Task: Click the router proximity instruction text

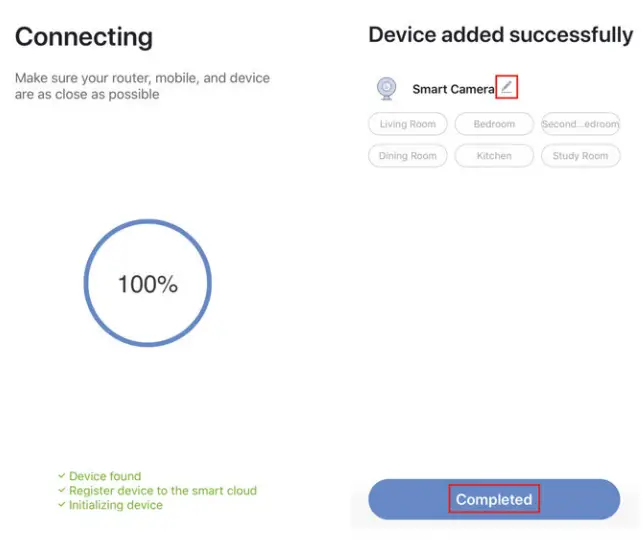Action: pyautogui.click(x=142, y=86)
